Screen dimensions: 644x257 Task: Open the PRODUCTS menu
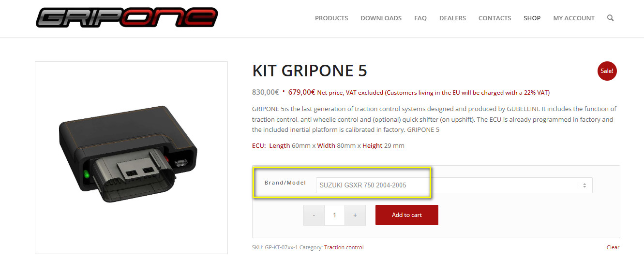[x=331, y=18]
